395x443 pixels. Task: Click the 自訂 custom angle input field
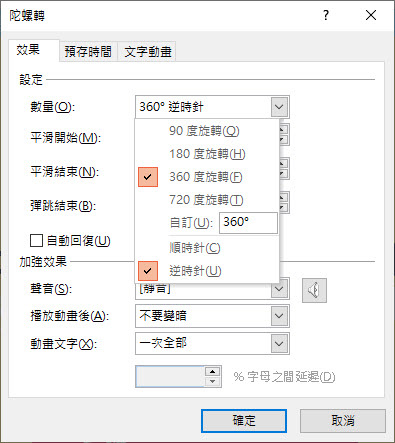pyautogui.click(x=248, y=223)
